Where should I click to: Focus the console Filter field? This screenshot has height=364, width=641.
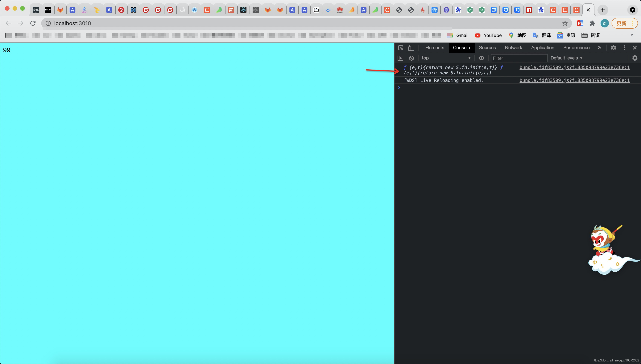coord(519,58)
